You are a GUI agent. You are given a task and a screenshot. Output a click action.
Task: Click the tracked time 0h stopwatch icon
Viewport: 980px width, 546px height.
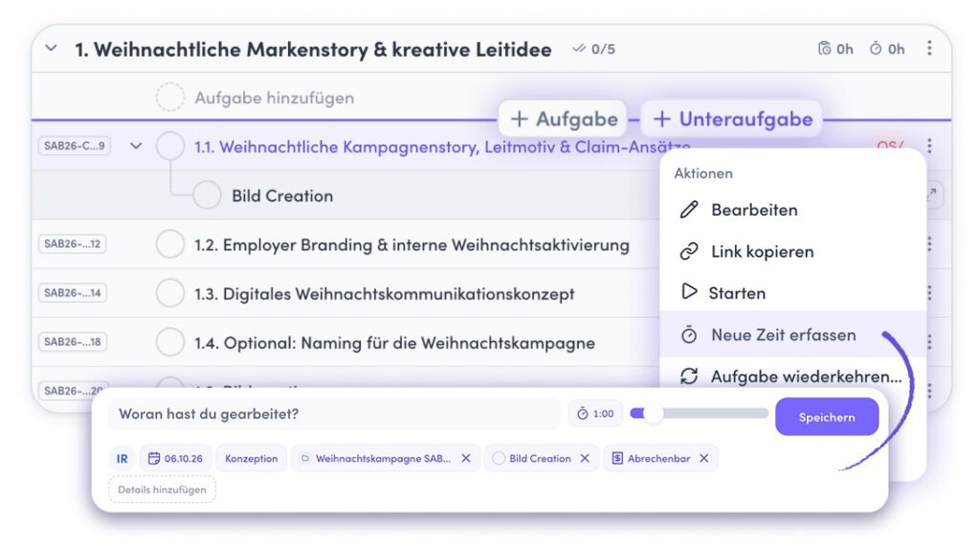(x=876, y=48)
